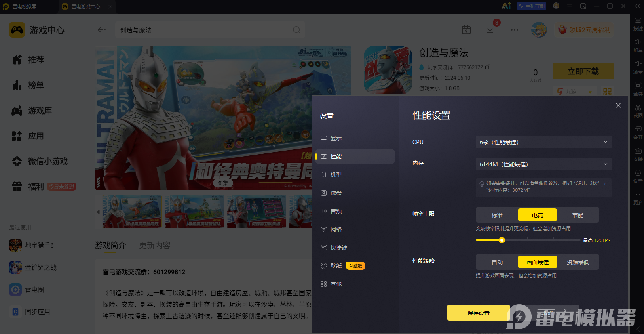Click the 手机控制 button in title bar
Screen dimensions: 644x334
532,6
